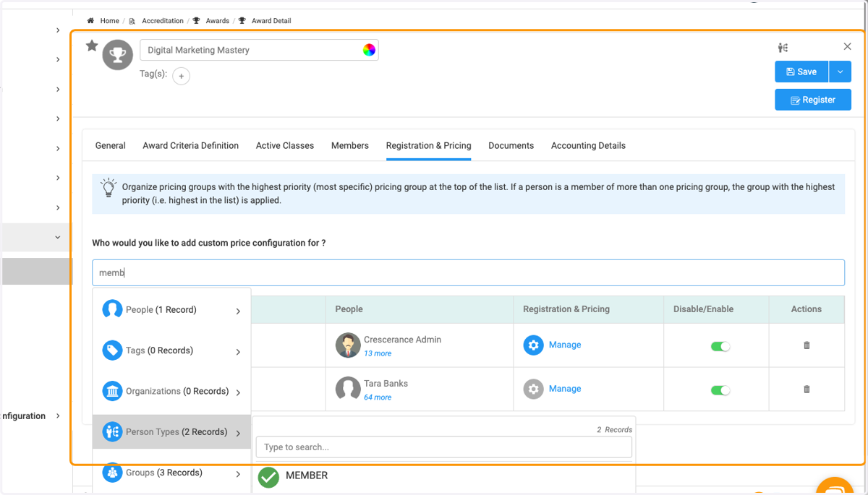Image resolution: width=868 pixels, height=495 pixels.
Task: Open the '13 more' link
Action: point(378,353)
